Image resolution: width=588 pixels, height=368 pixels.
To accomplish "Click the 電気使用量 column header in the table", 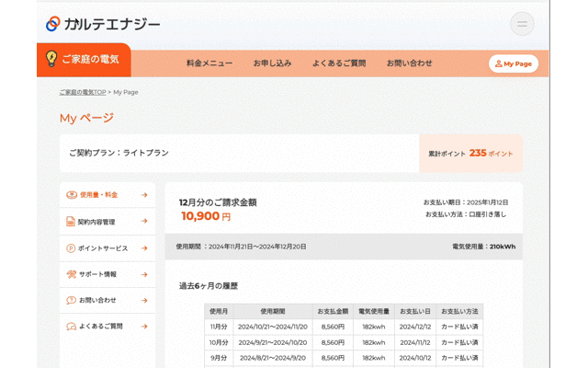I will point(374,311).
